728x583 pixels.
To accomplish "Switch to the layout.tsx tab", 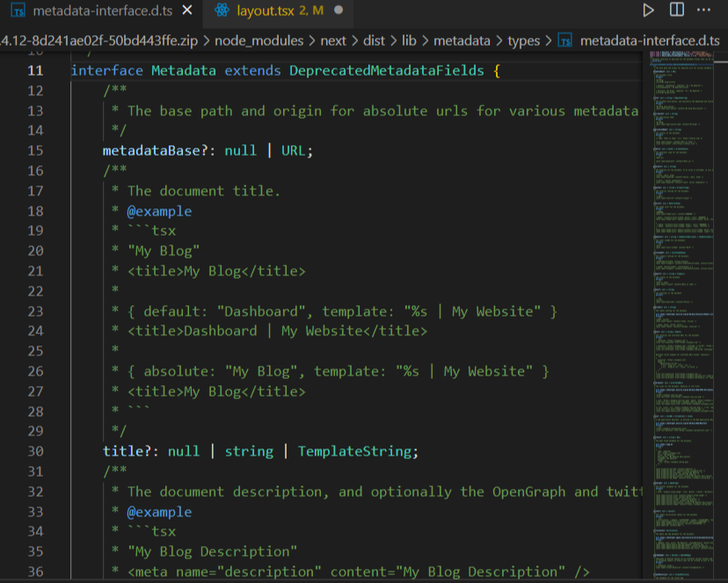I will coord(278,11).
